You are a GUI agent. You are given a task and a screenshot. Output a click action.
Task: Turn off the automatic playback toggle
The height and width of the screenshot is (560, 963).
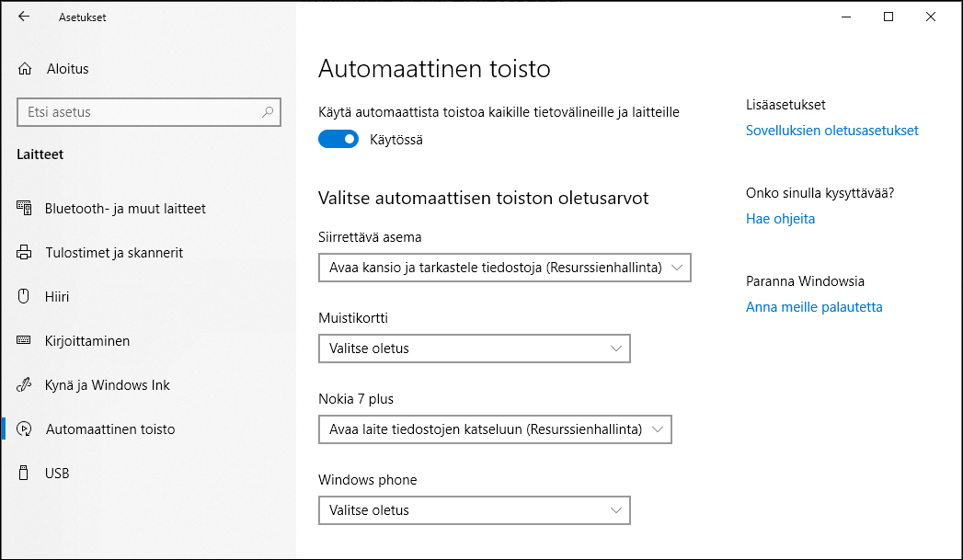[338, 140]
